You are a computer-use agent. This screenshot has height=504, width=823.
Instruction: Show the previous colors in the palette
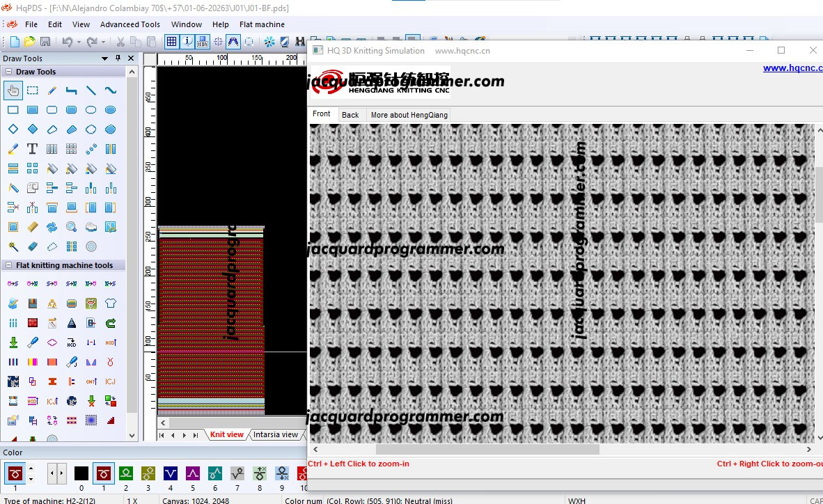(52, 473)
